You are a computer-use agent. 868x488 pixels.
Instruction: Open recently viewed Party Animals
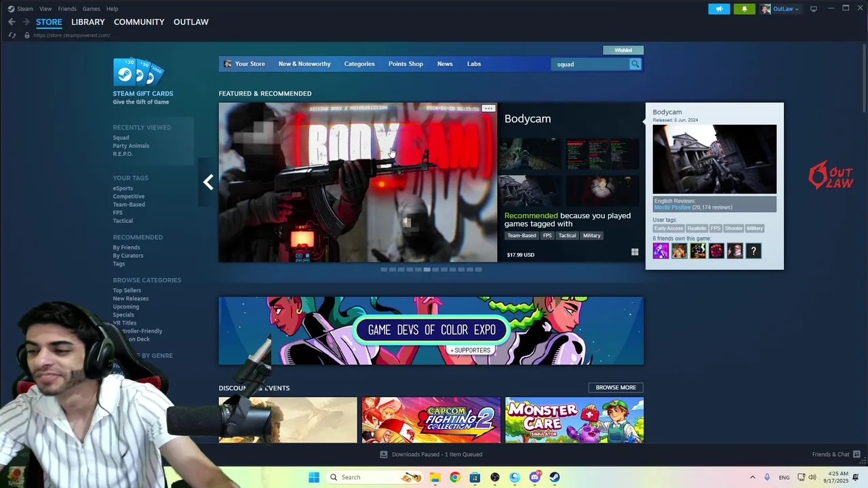(x=131, y=146)
